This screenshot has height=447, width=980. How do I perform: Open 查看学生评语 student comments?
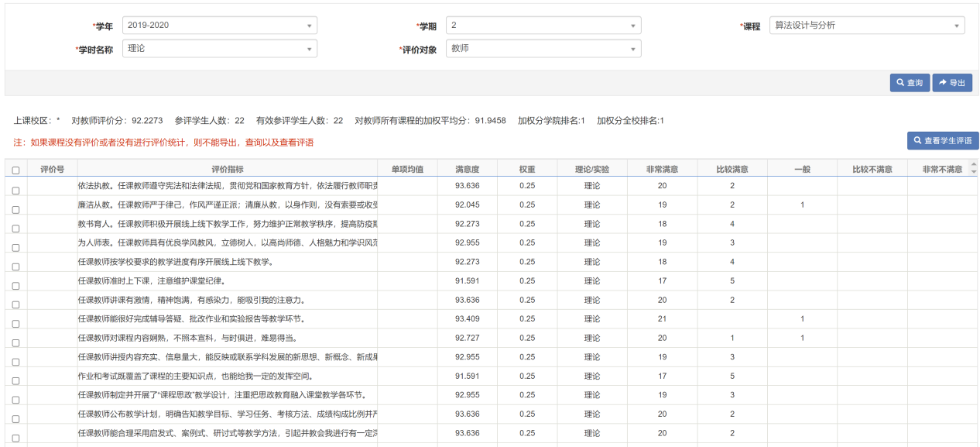943,141
